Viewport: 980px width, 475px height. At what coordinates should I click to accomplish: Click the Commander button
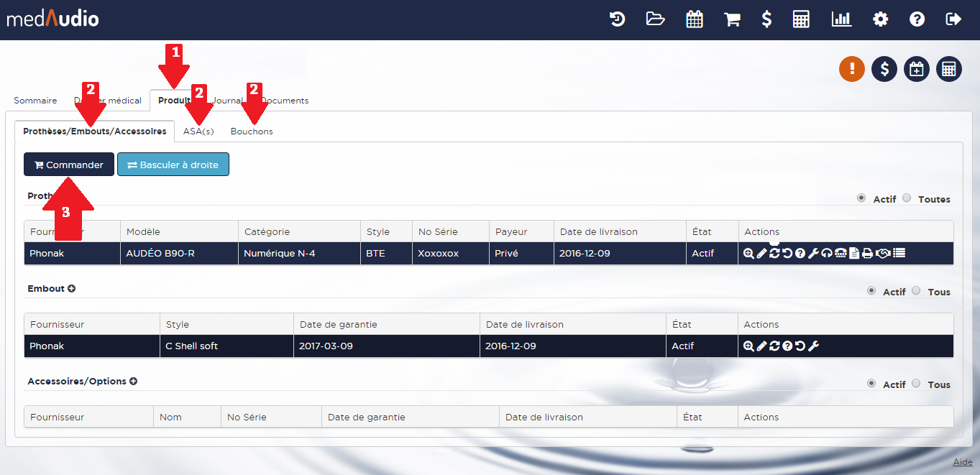pyautogui.click(x=69, y=165)
